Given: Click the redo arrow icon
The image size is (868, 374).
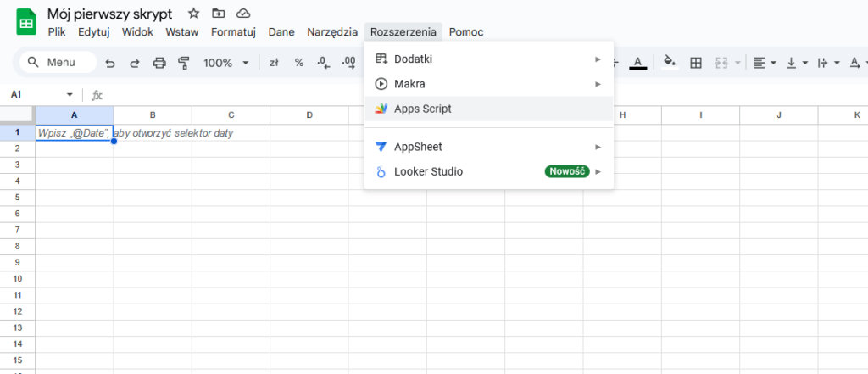Looking at the screenshot, I should [x=135, y=63].
